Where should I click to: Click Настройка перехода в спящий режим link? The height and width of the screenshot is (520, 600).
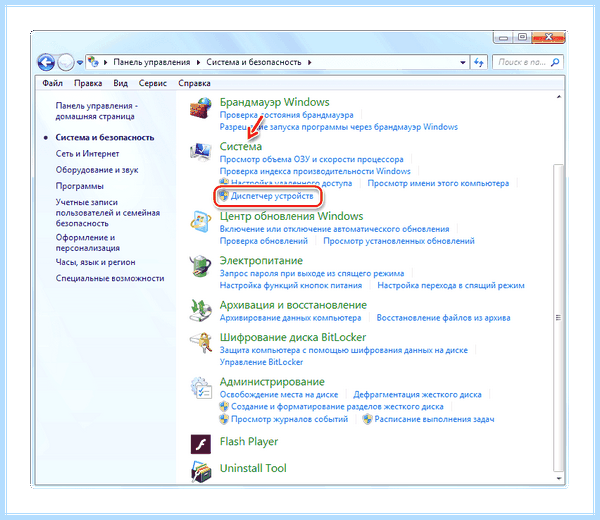(451, 285)
